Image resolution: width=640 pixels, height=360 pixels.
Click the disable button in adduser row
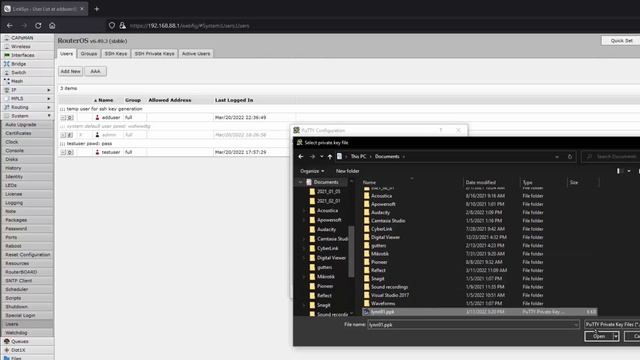coord(70,118)
